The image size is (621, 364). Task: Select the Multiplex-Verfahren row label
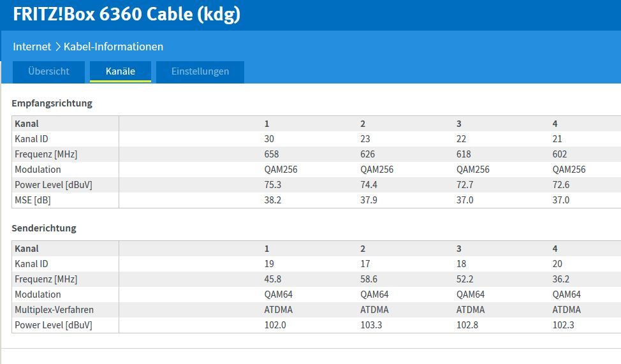[x=54, y=310]
